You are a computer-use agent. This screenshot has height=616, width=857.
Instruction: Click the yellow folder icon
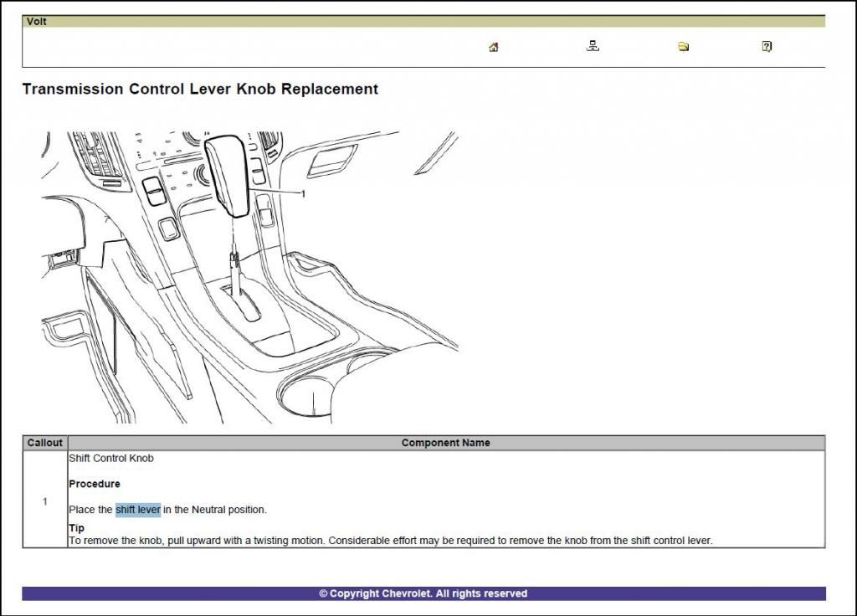pos(683,47)
